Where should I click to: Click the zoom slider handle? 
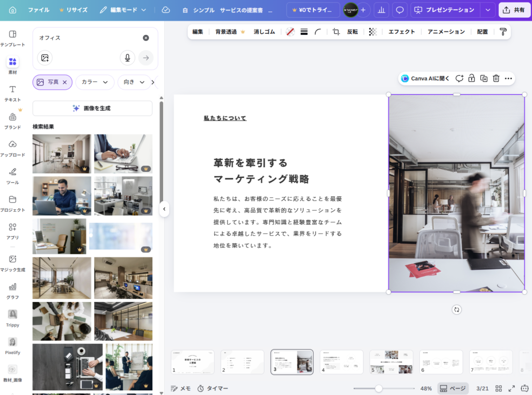click(x=379, y=388)
